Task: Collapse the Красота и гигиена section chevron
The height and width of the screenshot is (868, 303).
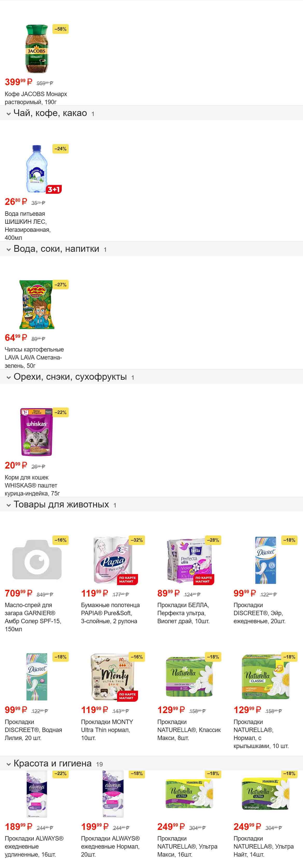Action: coord(9,764)
